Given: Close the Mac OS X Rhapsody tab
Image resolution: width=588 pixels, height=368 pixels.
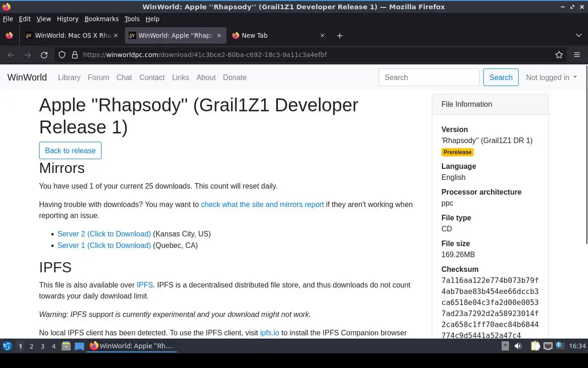Looking at the screenshot, I should coord(116,35).
